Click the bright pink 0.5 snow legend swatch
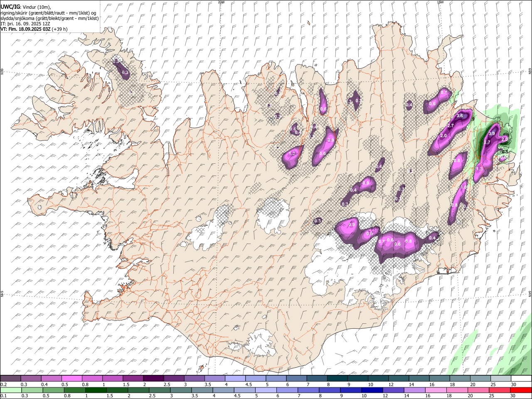The width and height of the screenshot is (532, 399). click(71, 378)
